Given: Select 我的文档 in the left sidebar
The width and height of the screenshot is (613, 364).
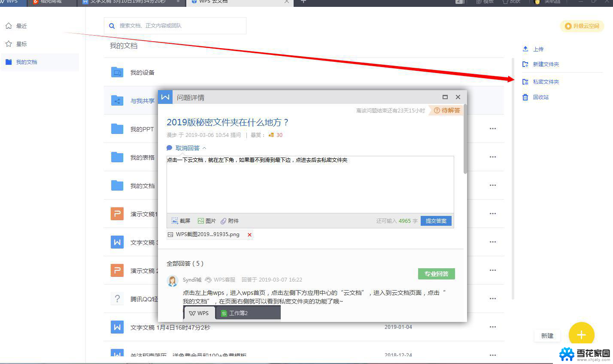Looking at the screenshot, I should pyautogui.click(x=40, y=62).
